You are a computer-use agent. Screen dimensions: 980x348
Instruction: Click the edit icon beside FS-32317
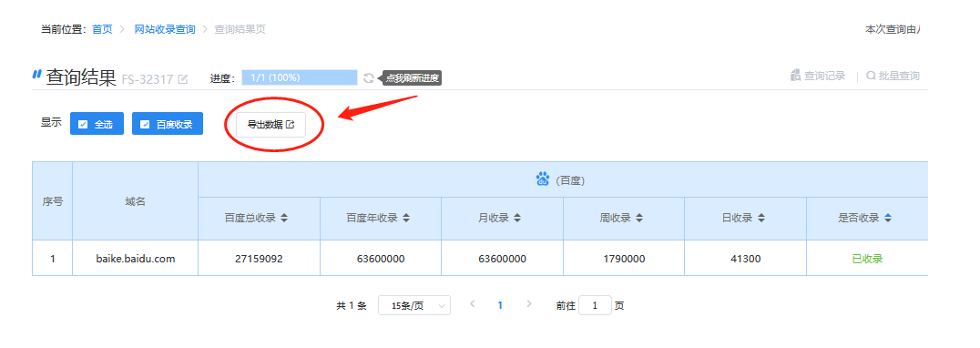point(182,79)
